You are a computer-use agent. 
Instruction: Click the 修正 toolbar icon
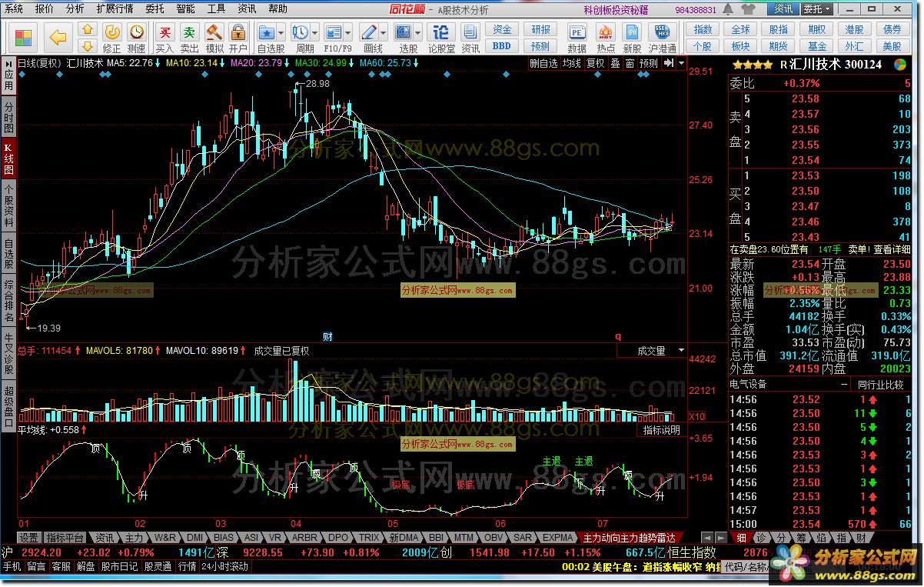tap(112, 32)
